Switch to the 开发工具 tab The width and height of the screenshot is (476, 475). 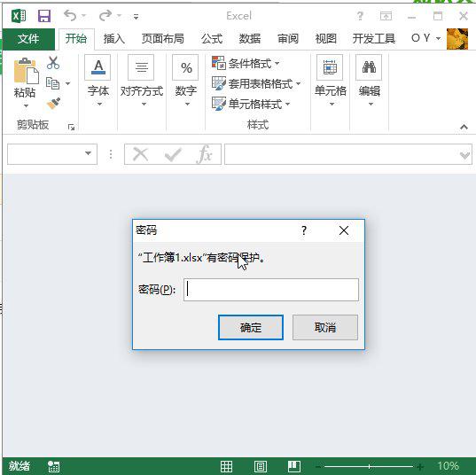(x=374, y=39)
